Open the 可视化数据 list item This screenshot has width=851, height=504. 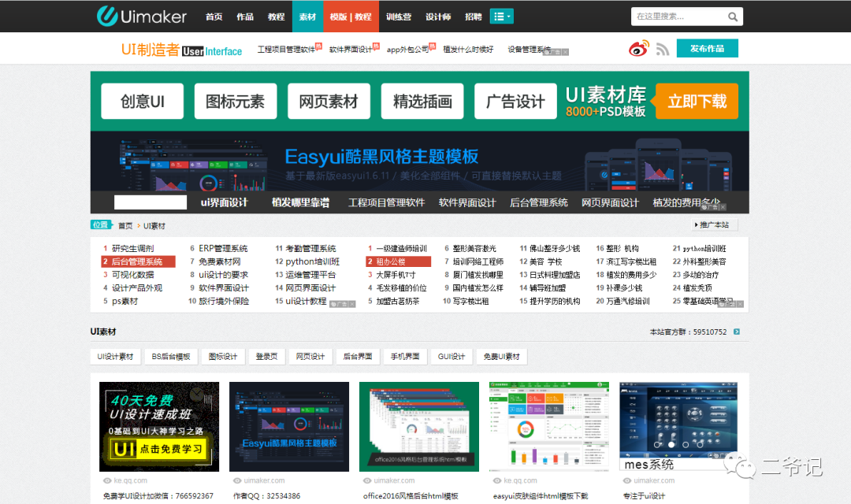pos(133,275)
